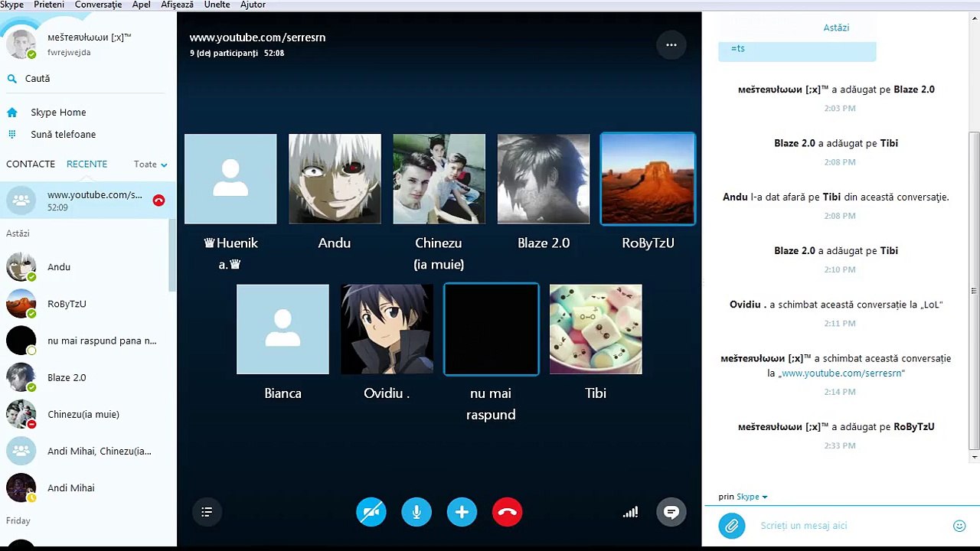This screenshot has width=980, height=551.
Task: Click the Astăzi date label in chat
Action: [836, 28]
